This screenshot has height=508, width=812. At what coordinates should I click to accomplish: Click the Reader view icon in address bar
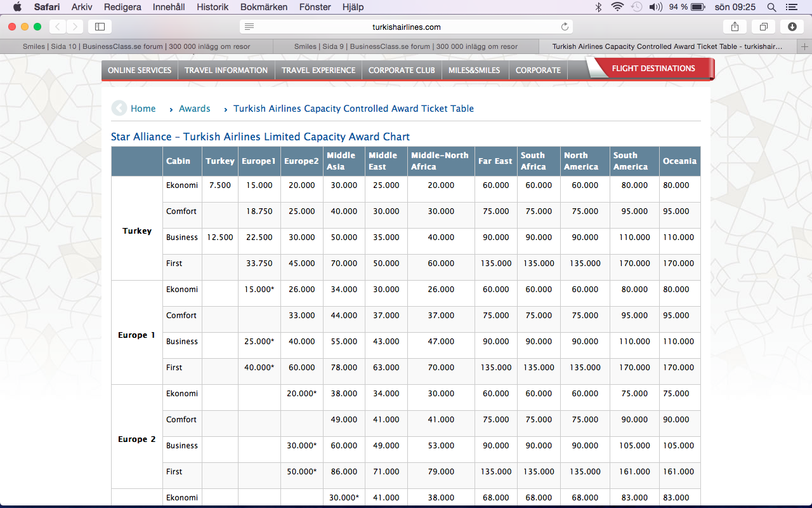click(249, 27)
